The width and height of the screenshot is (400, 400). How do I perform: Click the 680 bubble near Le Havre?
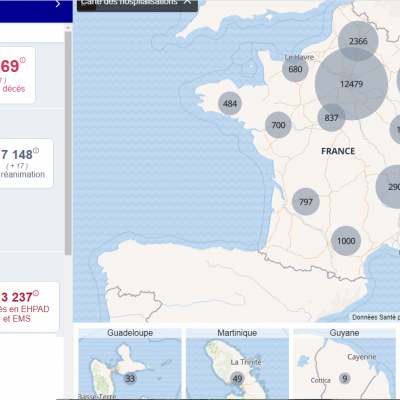pos(295,69)
